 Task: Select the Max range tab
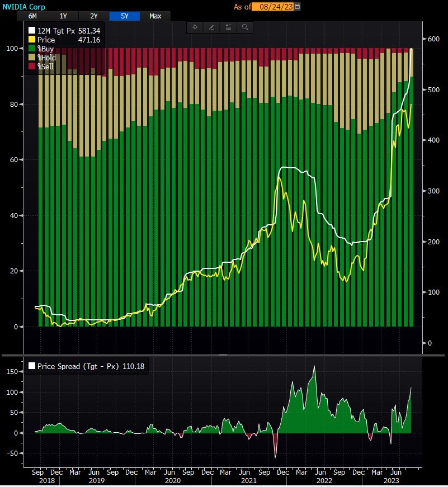tap(155, 16)
